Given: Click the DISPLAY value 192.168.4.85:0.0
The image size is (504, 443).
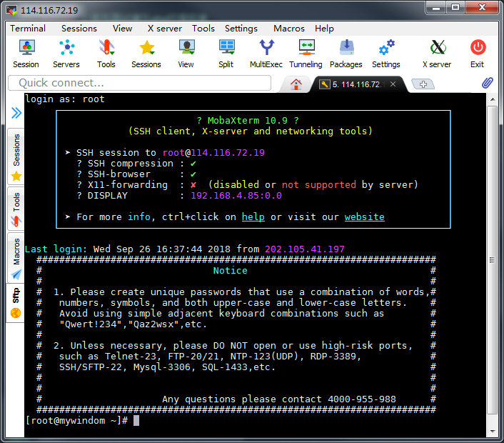Looking at the screenshot, I should pyautogui.click(x=236, y=196).
